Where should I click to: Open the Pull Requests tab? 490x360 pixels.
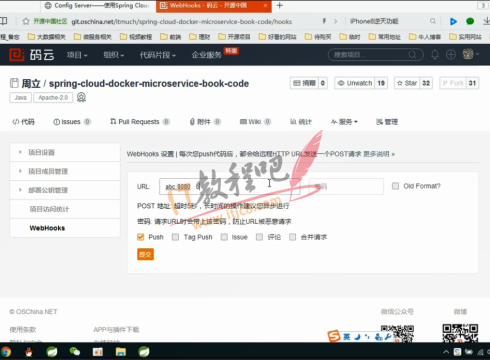click(x=140, y=122)
